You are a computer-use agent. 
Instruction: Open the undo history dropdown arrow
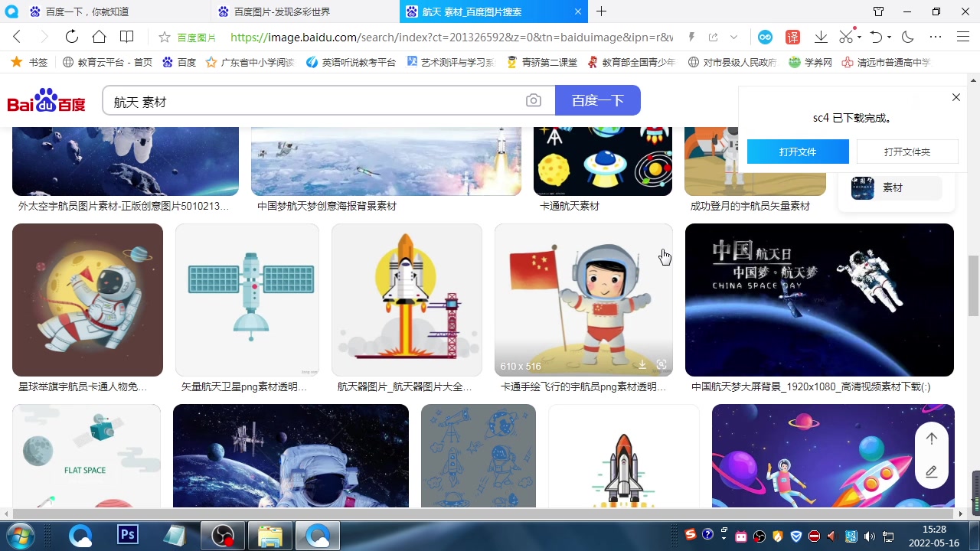[888, 37]
